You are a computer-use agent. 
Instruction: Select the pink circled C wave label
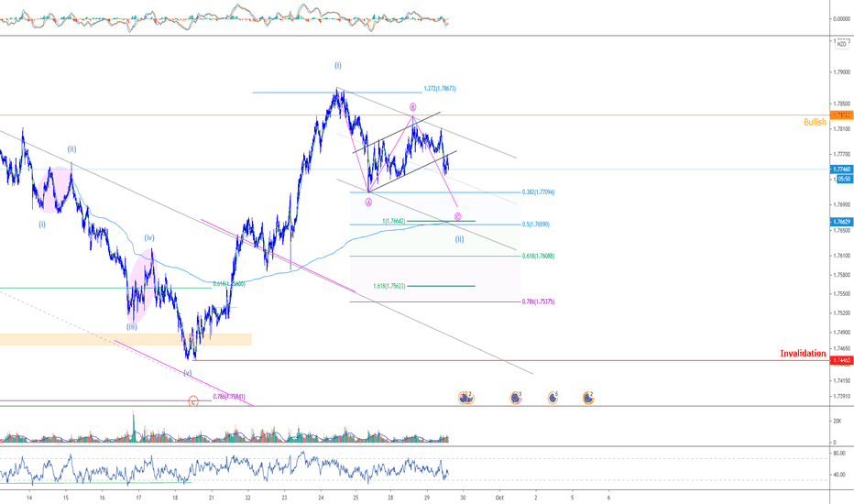click(x=457, y=217)
